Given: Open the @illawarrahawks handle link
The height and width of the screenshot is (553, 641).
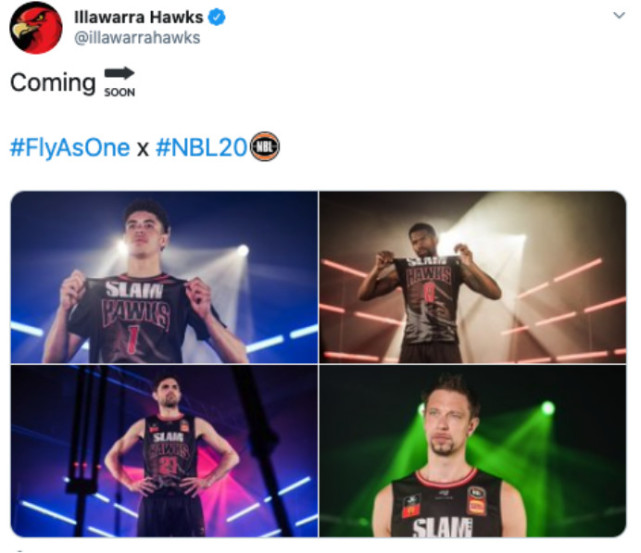Looking at the screenshot, I should (137, 38).
